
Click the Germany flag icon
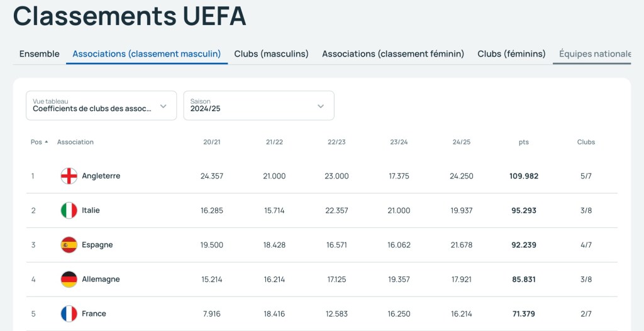pyautogui.click(x=69, y=279)
